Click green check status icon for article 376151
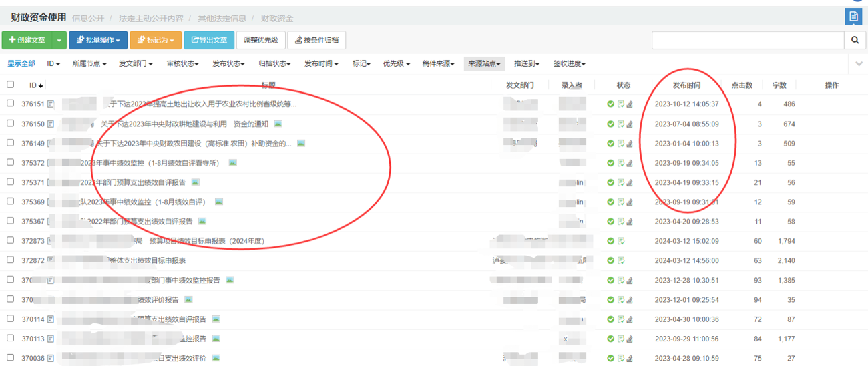Viewport: 868px width, 366px height. (x=610, y=104)
